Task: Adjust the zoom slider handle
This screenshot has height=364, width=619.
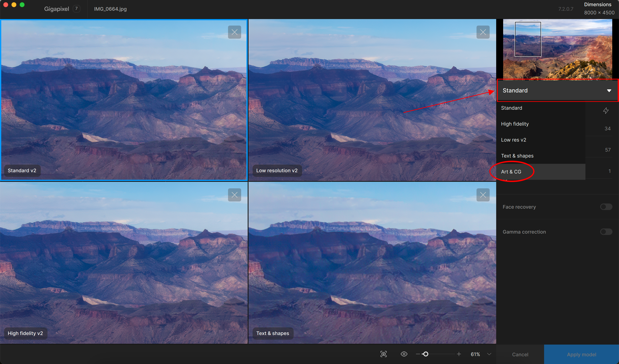Action: point(426,354)
